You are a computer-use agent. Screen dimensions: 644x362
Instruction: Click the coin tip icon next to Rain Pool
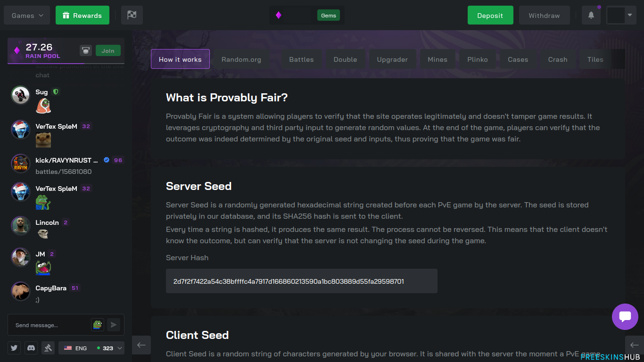(86, 50)
